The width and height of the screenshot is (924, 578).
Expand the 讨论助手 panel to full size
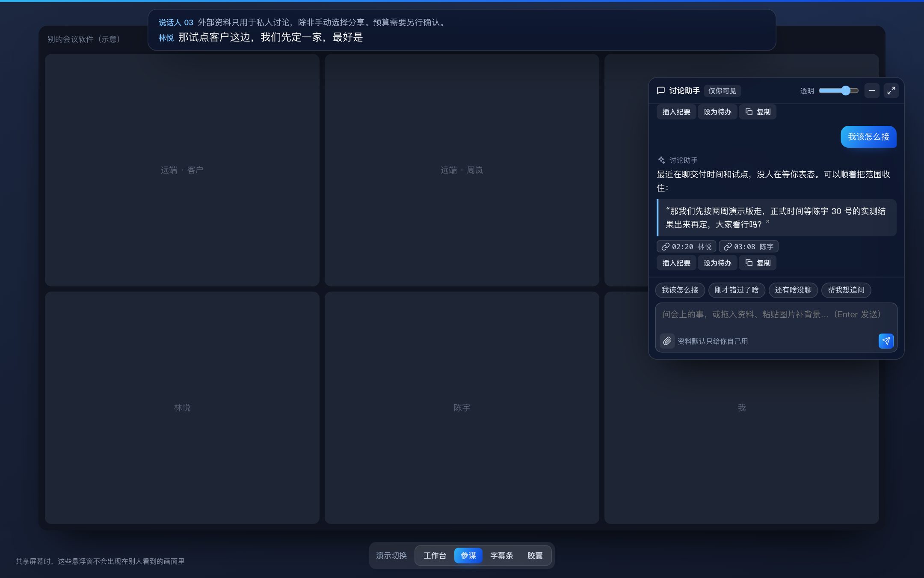point(891,90)
